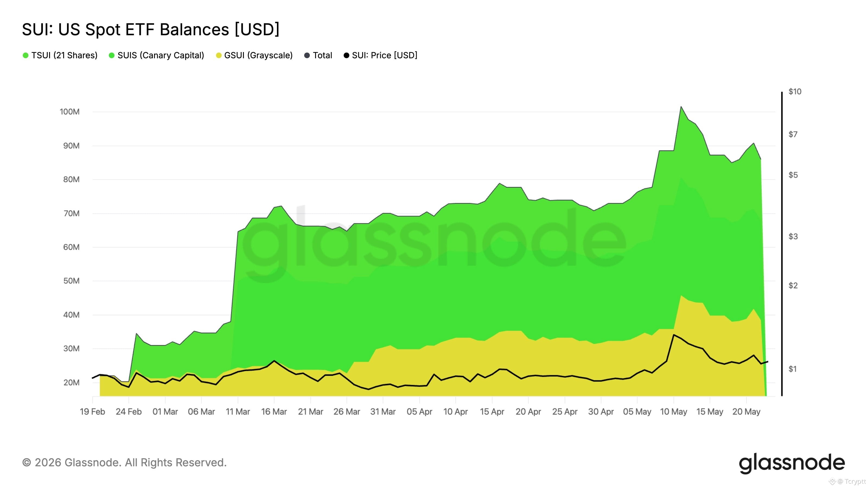This screenshot has height=488, width=868.
Task: Click the 26 Mar date label
Action: pos(347,412)
